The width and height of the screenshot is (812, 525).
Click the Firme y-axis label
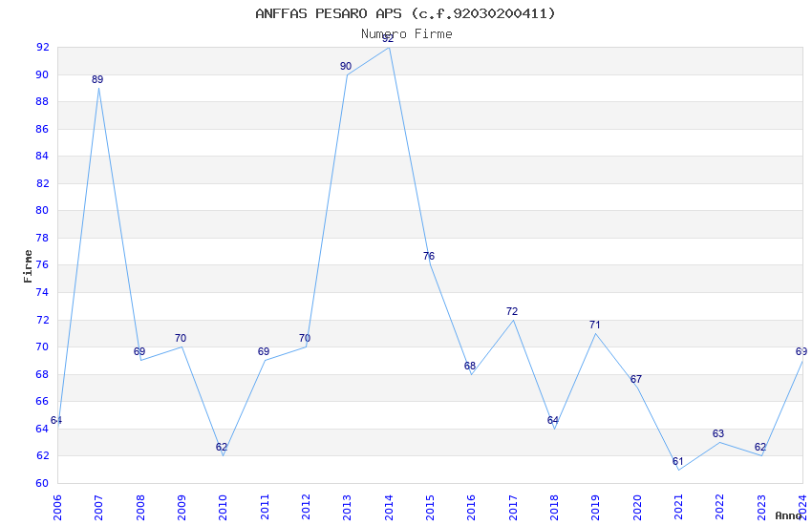(28, 266)
